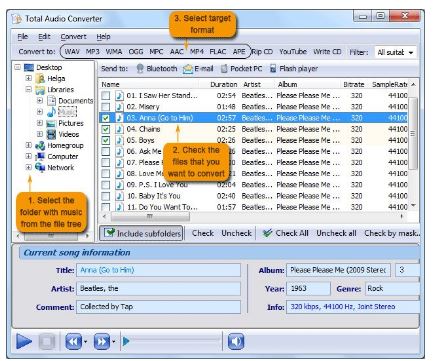Check the box for 02. Misery
The image size is (435, 361).
pos(106,107)
